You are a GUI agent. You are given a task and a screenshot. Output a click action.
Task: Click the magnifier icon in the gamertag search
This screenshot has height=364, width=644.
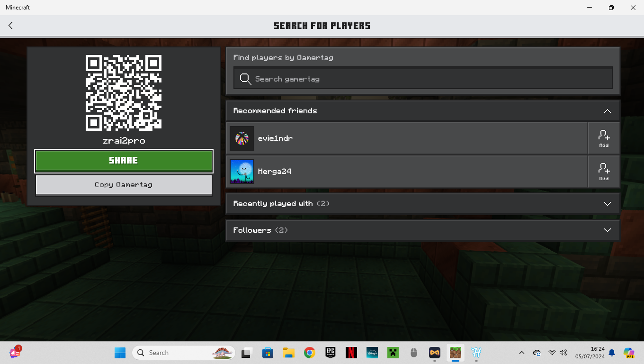245,79
